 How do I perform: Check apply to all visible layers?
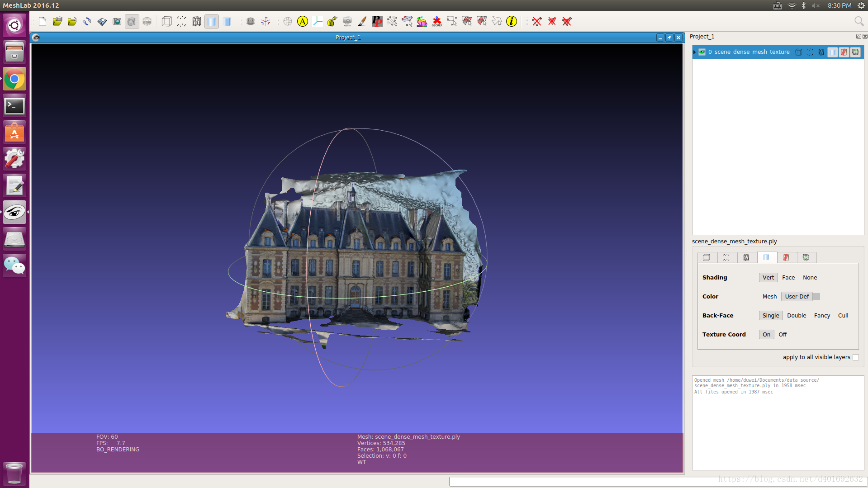point(856,357)
